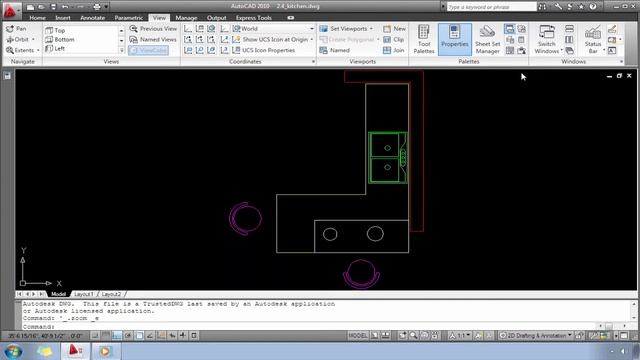Open the AutoCAD application menu button
Screen dimensions: 640x360
coord(10,11)
